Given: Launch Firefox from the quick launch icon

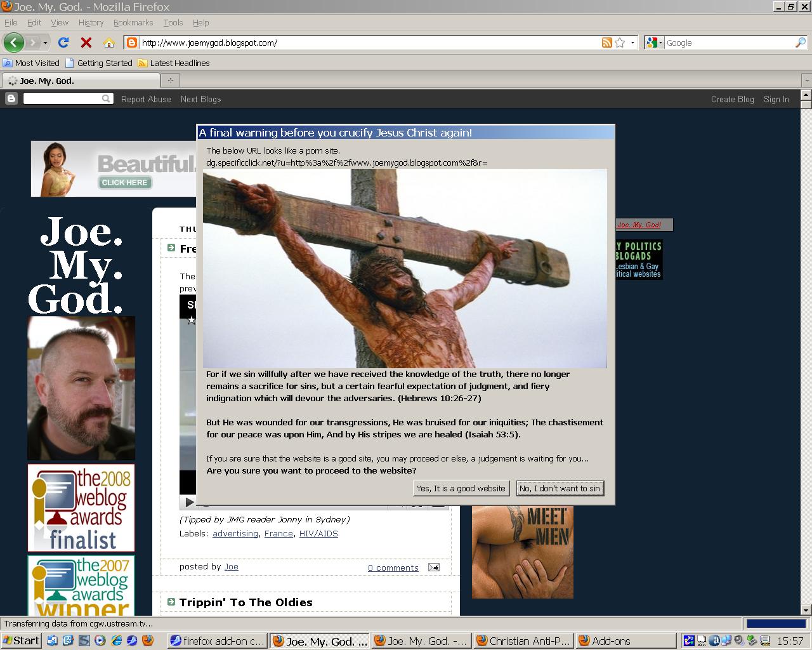Looking at the screenshot, I should (147, 640).
